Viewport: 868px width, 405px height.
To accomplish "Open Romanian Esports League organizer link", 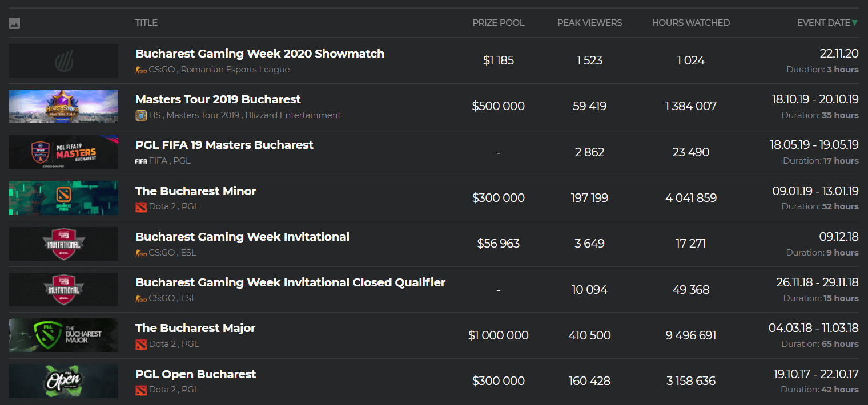I will (235, 70).
